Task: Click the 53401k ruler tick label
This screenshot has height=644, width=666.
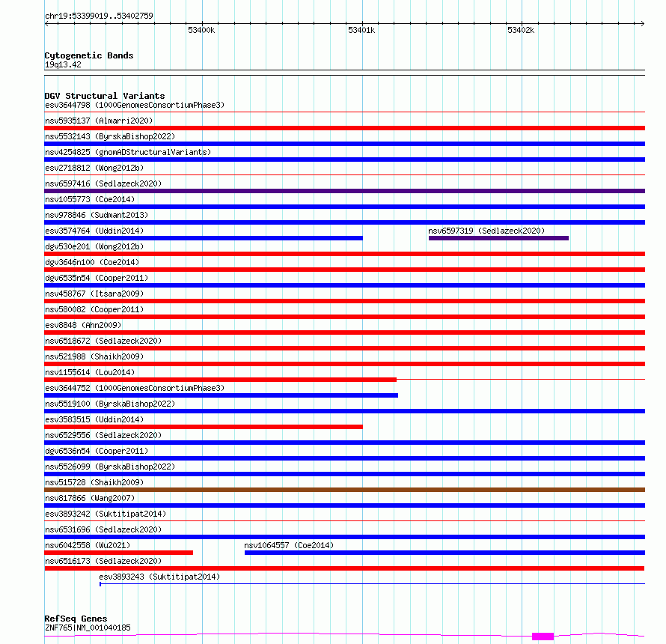Action: click(361, 30)
